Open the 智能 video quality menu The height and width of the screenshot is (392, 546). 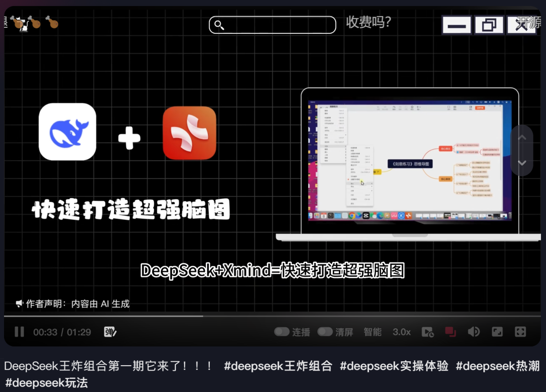[x=373, y=332]
